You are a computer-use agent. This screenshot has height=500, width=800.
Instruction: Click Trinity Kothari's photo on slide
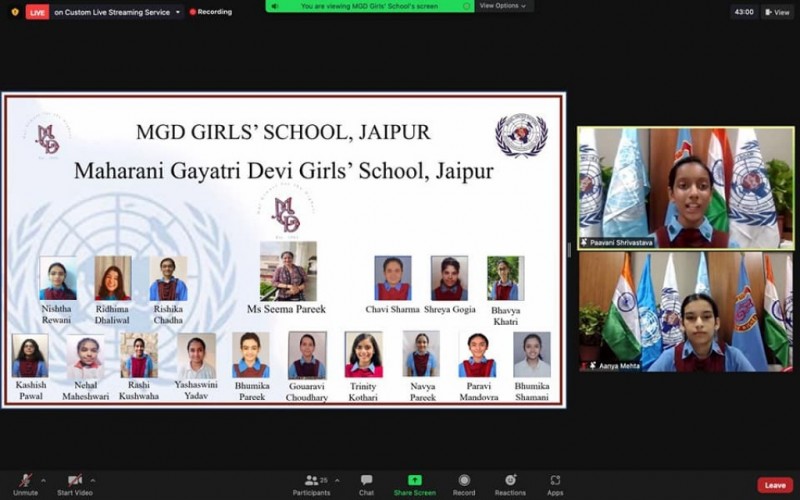click(364, 355)
